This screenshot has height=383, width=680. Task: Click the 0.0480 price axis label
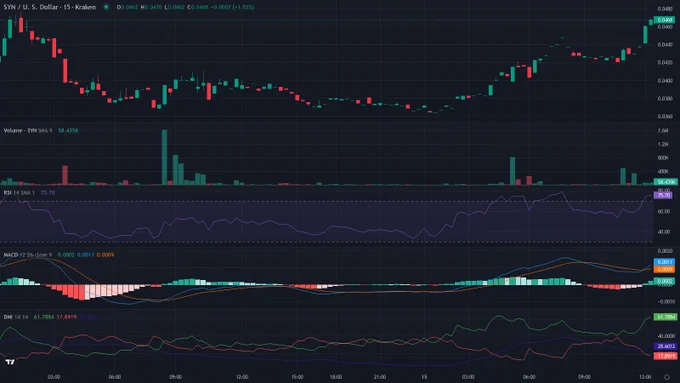pyautogui.click(x=665, y=9)
